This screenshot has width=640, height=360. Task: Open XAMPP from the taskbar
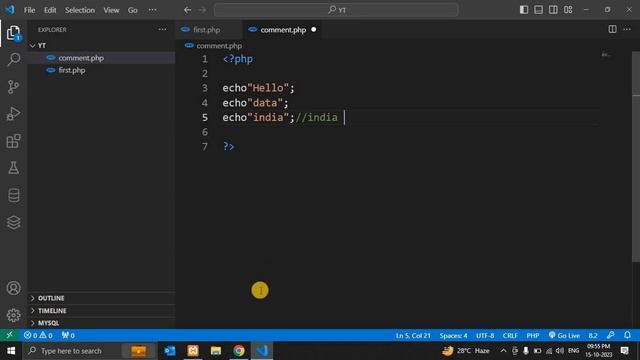[193, 351]
